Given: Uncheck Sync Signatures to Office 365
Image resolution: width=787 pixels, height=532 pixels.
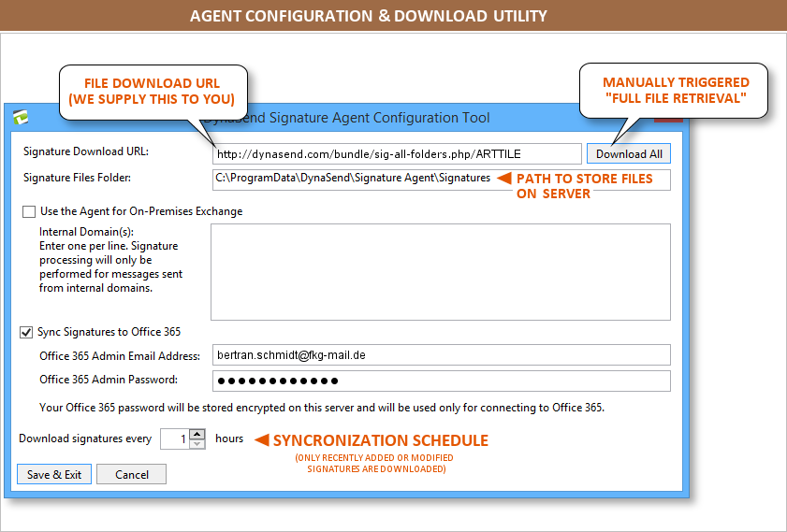Looking at the screenshot, I should click(26, 333).
